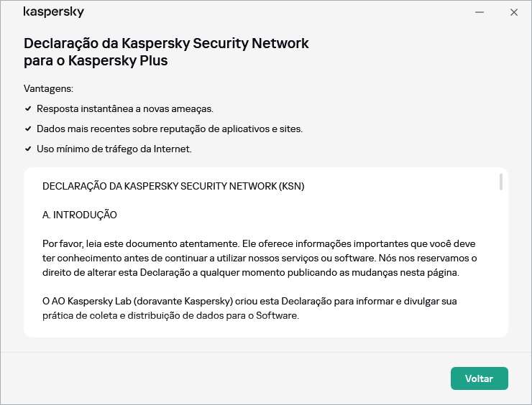Click the Vantagens label
The image size is (532, 405).
48,88
